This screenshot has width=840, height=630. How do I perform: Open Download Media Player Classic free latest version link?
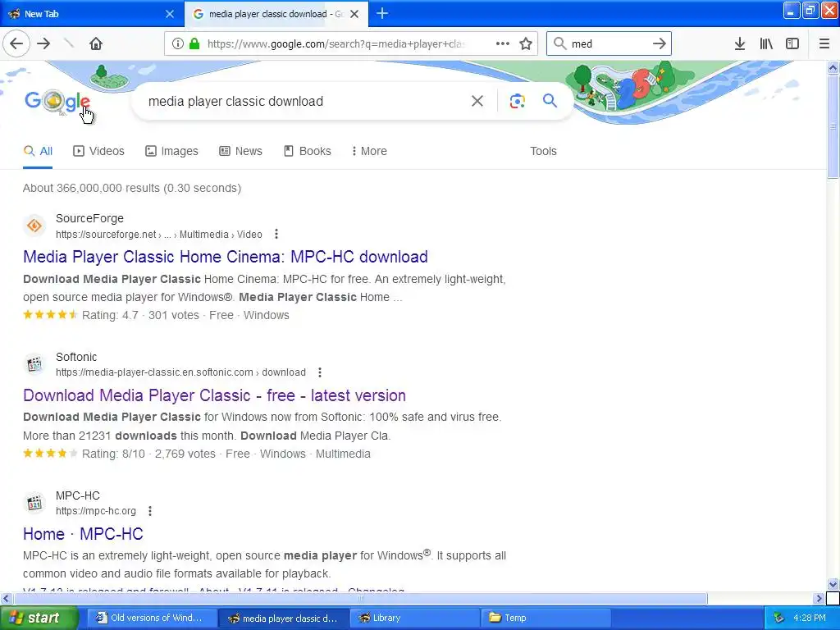pos(214,395)
